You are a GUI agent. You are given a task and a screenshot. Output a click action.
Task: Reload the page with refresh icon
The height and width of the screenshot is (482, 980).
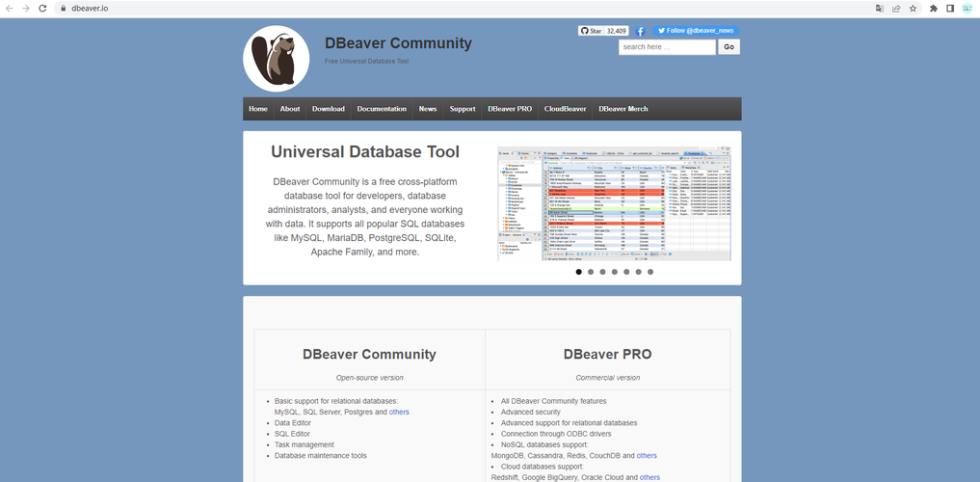(x=42, y=8)
